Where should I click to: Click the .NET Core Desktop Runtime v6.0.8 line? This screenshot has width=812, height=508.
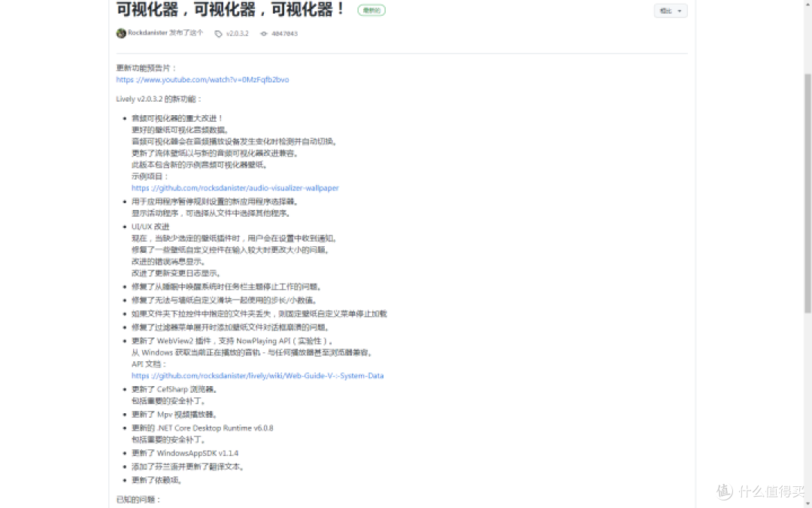click(202, 427)
